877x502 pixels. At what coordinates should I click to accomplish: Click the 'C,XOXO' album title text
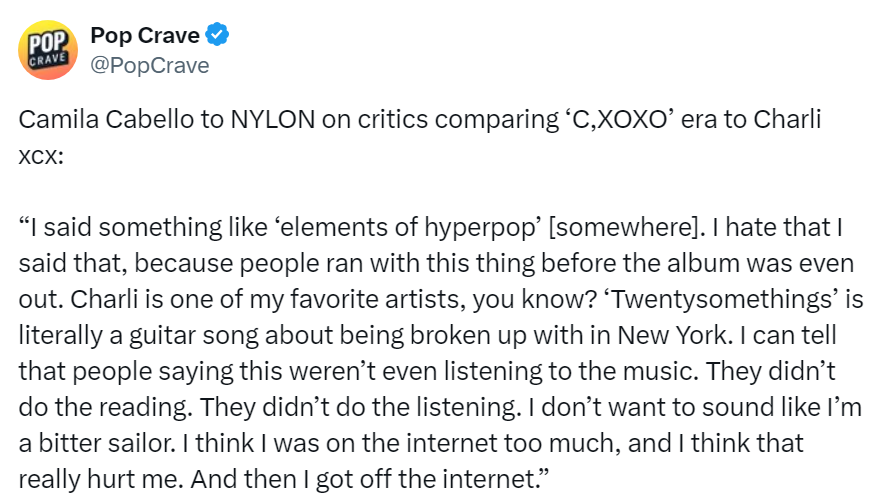tap(620, 119)
